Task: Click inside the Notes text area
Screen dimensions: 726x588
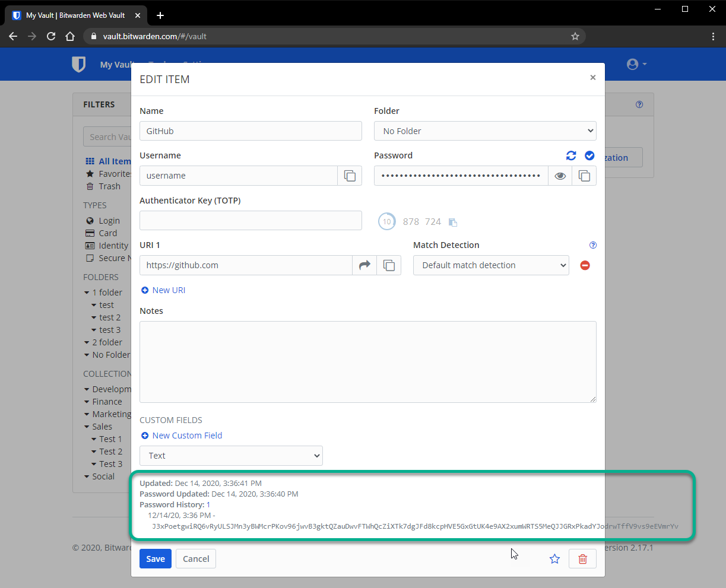Action: tap(367, 362)
